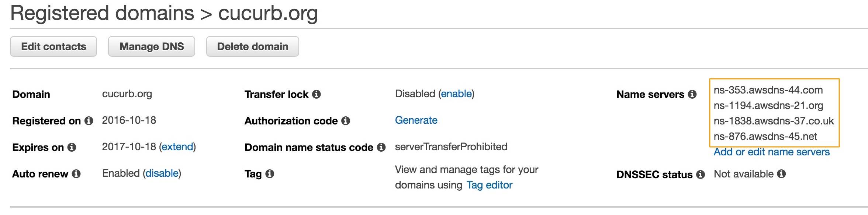Generate an authorization code
Screen dimensions: 868x215
(x=416, y=120)
